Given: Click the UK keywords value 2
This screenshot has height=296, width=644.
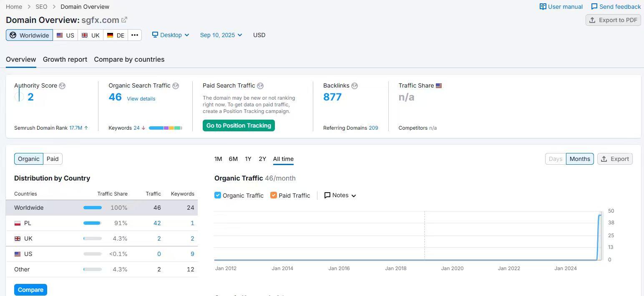Looking at the screenshot, I should pyautogui.click(x=192, y=238).
